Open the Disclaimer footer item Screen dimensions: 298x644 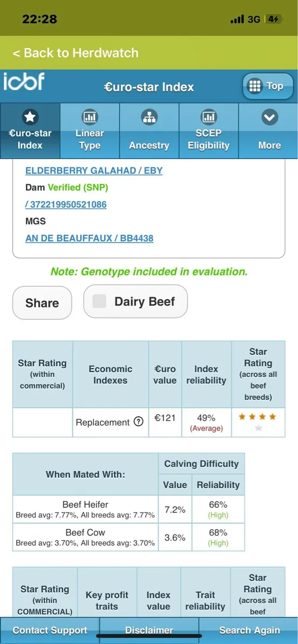tap(149, 631)
